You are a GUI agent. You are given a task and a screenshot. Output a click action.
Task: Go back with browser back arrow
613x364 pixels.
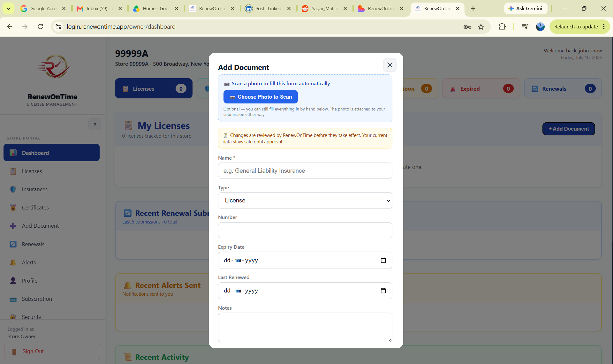pos(10,27)
